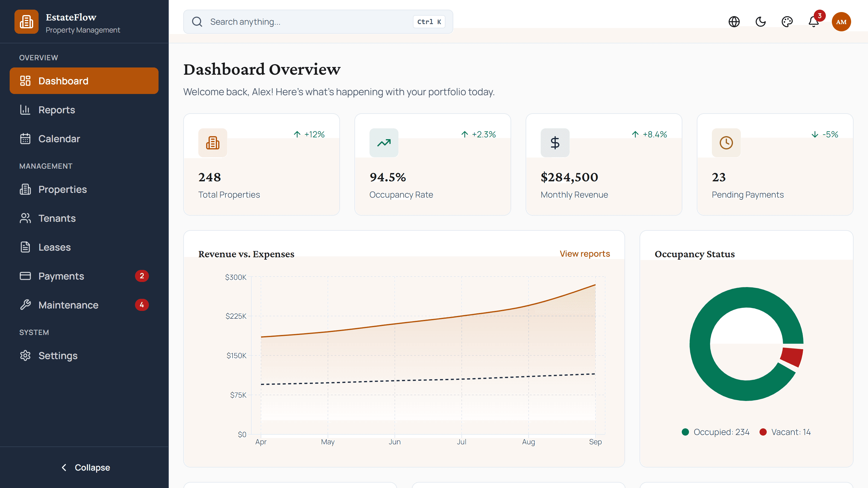Toggle dark mode moon icon

pyautogui.click(x=760, y=22)
